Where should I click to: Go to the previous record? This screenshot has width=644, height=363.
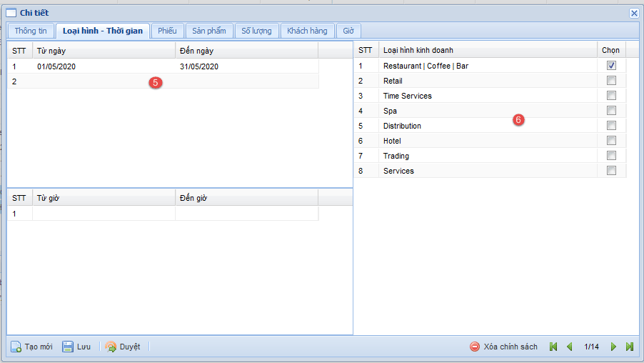pos(569,347)
